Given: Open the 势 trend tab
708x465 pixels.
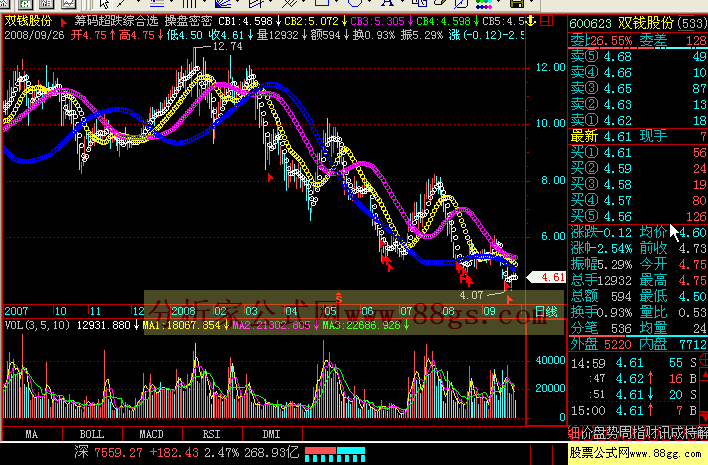Looking at the screenshot, I should coord(612,433).
